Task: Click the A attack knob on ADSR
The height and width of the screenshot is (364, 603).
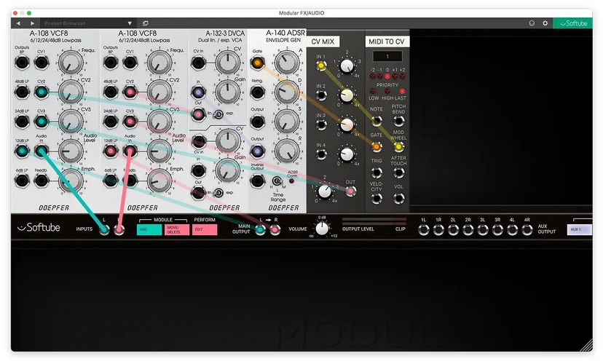Action: pyautogui.click(x=286, y=63)
